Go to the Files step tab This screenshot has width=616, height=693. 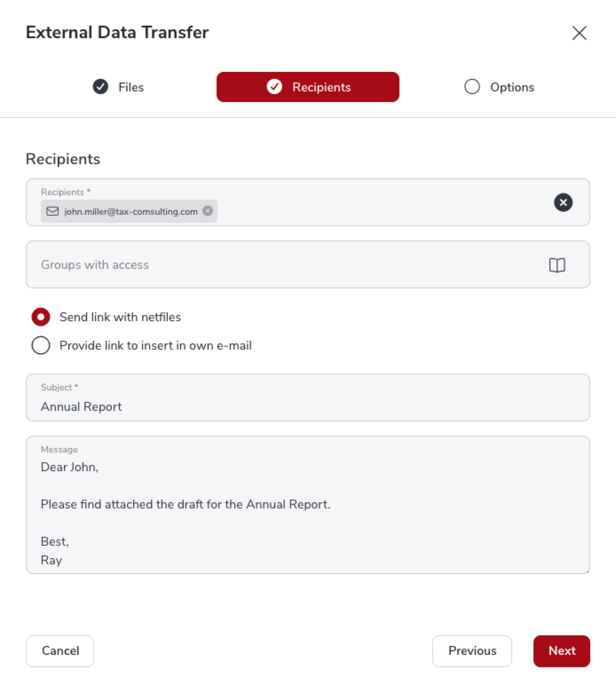(x=130, y=87)
